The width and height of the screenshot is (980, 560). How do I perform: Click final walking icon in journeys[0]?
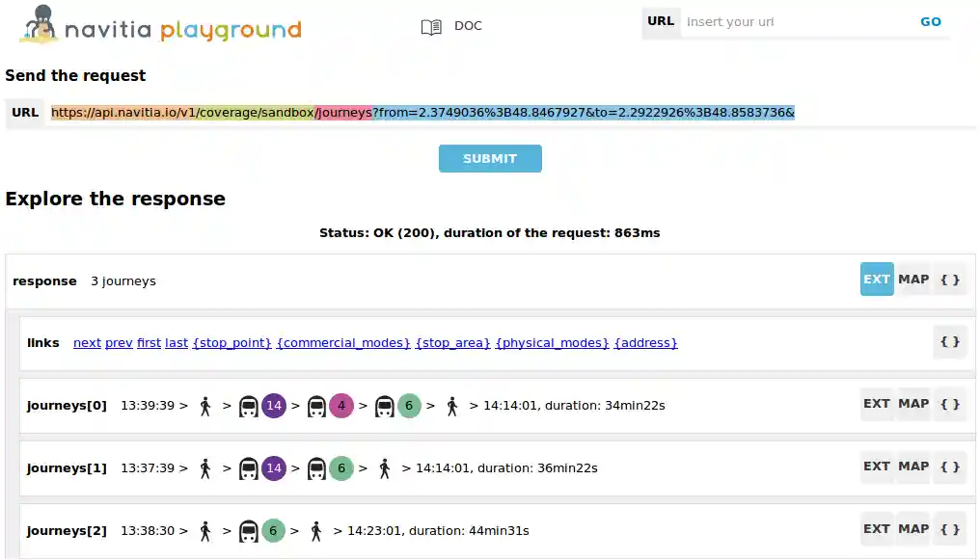452,406
